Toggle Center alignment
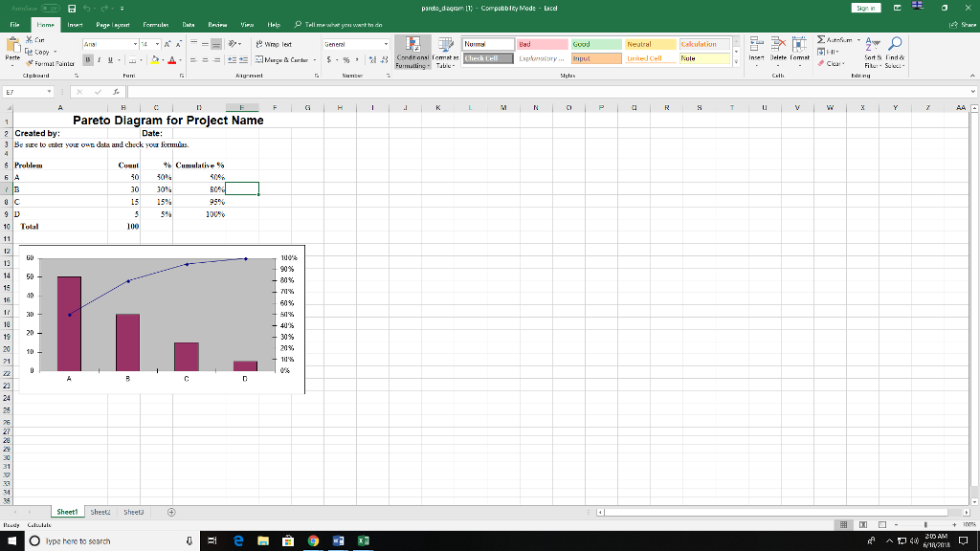 point(205,60)
